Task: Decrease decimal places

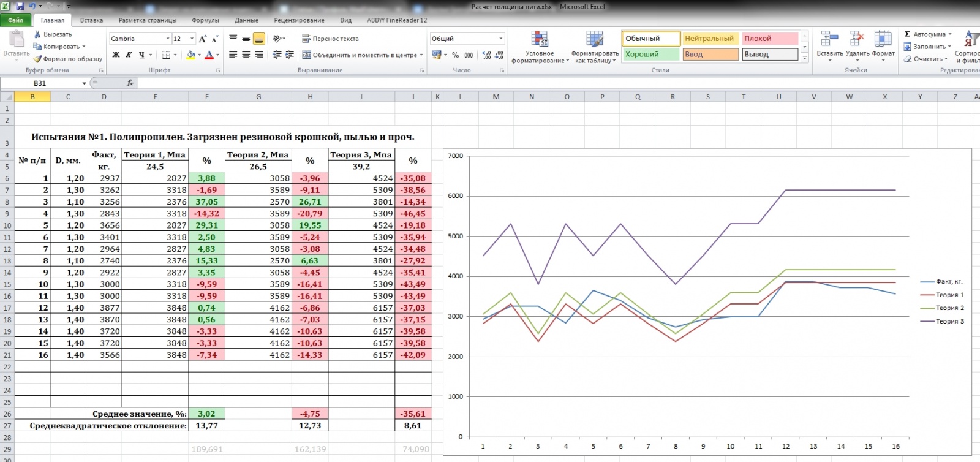Action: (499, 55)
